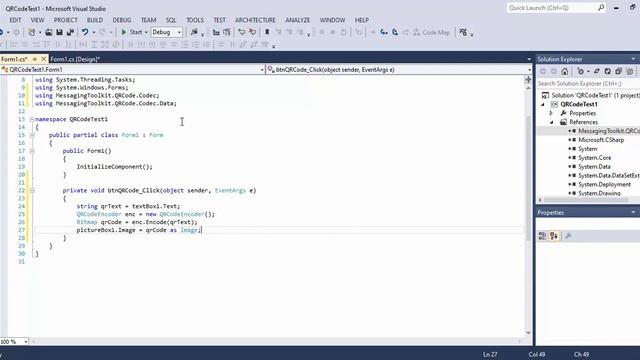Click the split-editor handle above the scrollbar

pyautogui.click(x=528, y=80)
